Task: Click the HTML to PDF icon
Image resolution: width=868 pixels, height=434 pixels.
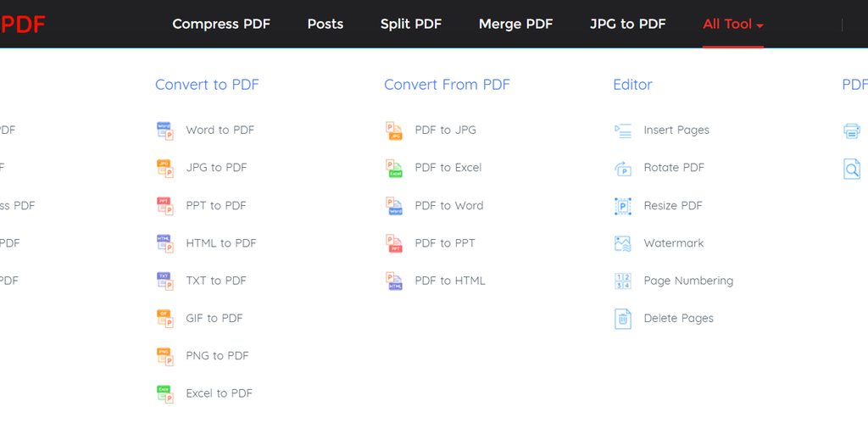Action: coord(164,243)
